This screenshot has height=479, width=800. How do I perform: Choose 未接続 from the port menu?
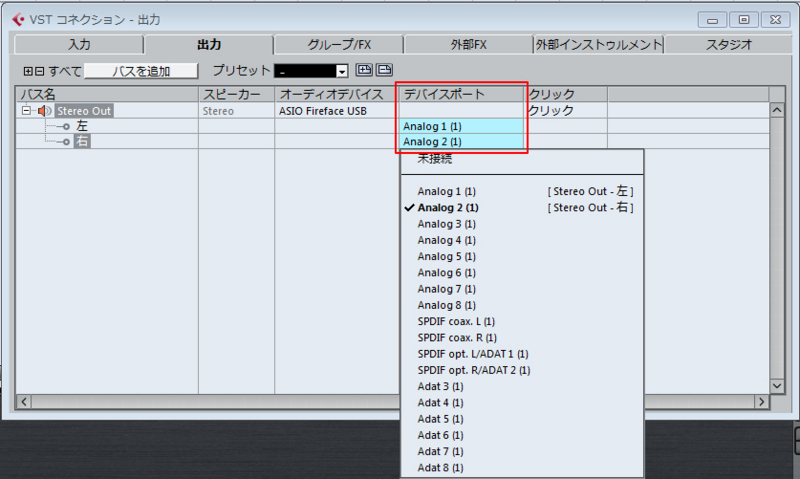tap(522, 159)
